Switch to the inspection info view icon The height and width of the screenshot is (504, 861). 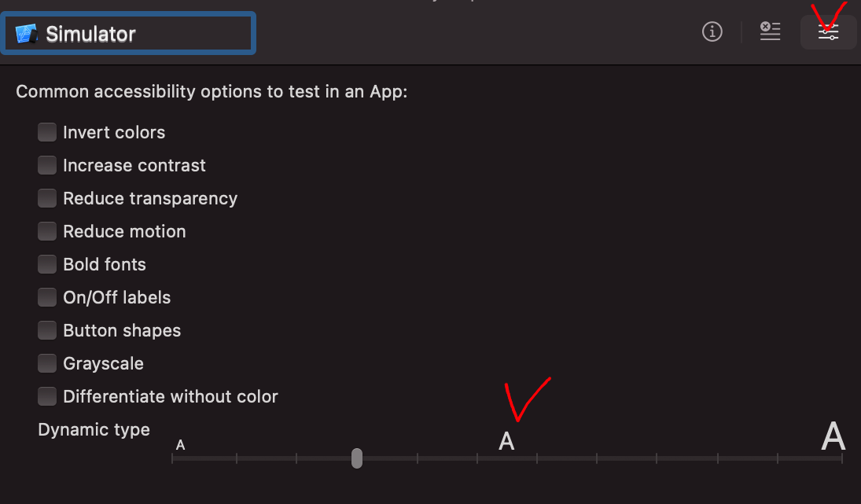point(712,31)
